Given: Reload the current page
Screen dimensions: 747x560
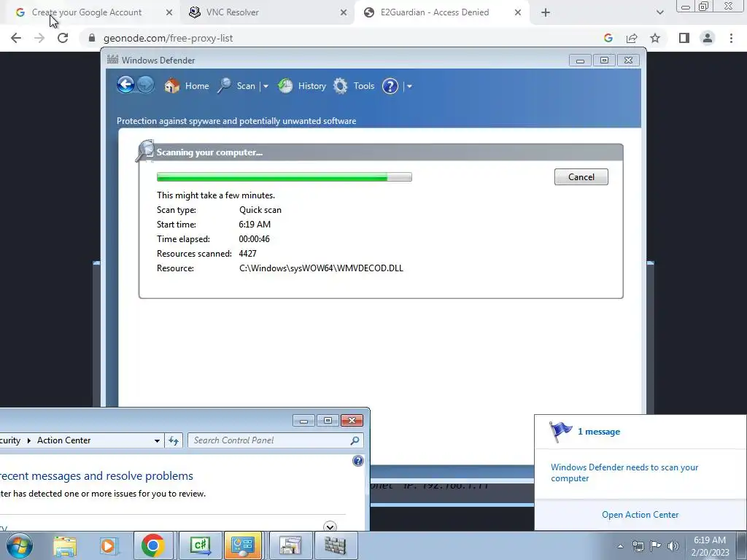Looking at the screenshot, I should [63, 38].
